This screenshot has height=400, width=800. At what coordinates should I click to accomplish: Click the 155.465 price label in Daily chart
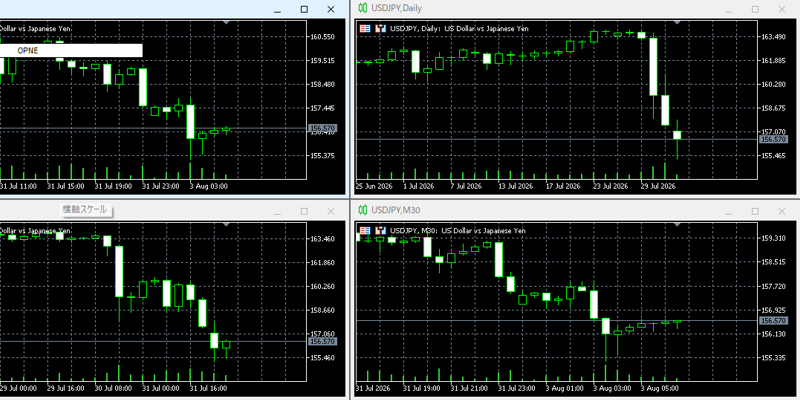tap(773, 156)
